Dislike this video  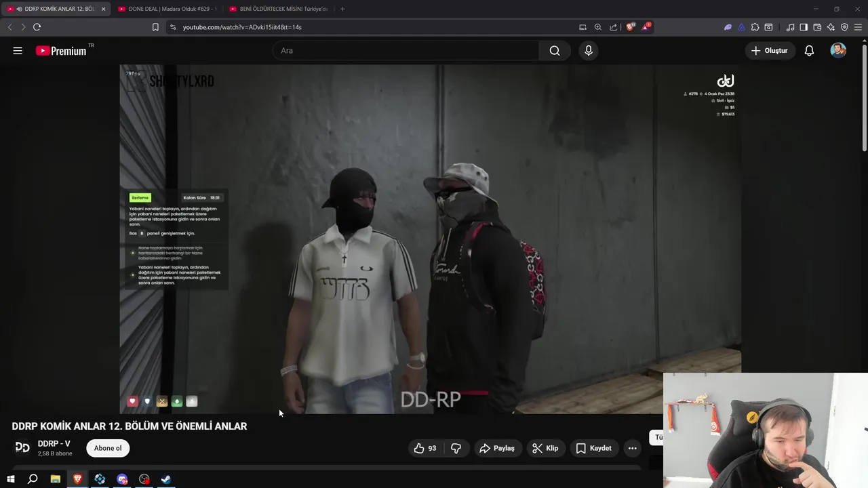tap(456, 448)
